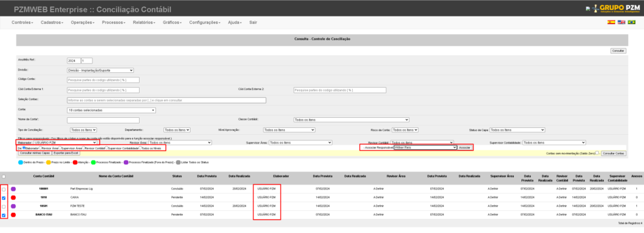Switch language with the Brazilian flag
The height and width of the screenshot is (233, 644).
[x=631, y=22]
